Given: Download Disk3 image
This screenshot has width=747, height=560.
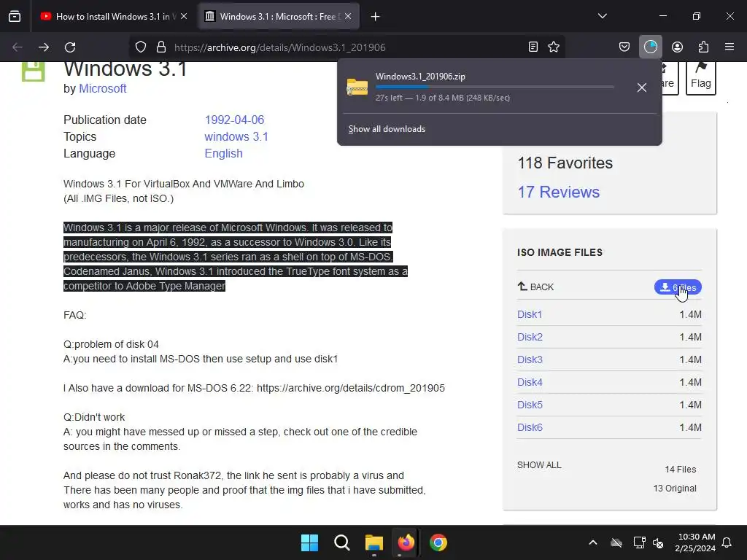Looking at the screenshot, I should click(x=530, y=359).
